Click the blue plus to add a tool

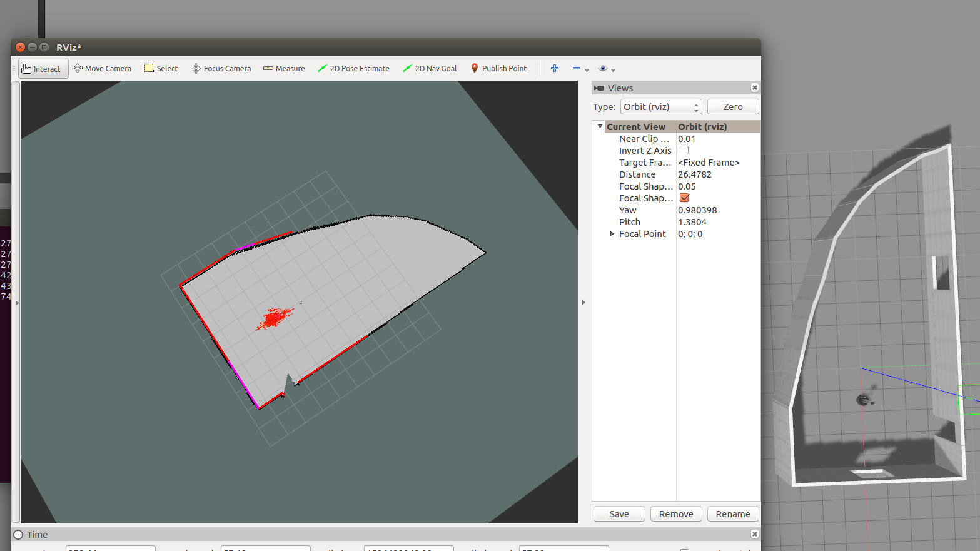click(x=554, y=68)
